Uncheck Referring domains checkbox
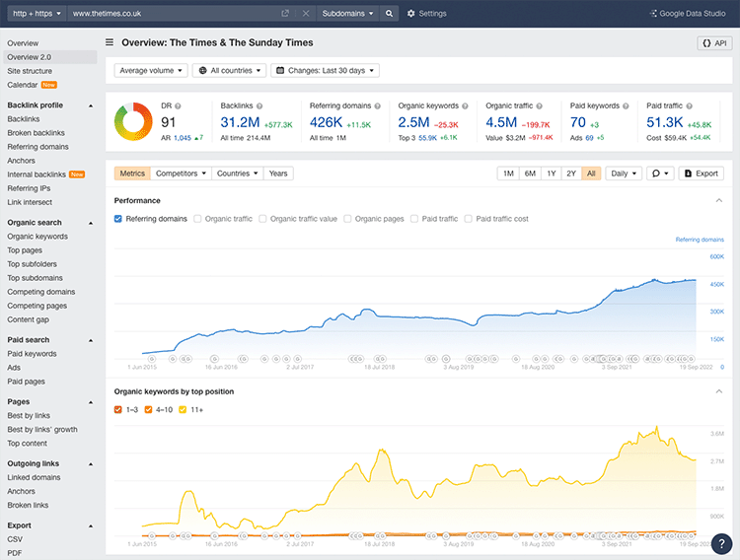Viewport: 740px width, 560px height. tap(118, 219)
